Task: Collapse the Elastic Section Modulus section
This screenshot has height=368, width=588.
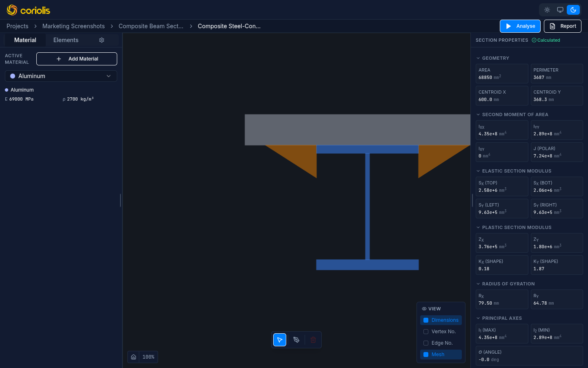Action: (x=514, y=171)
